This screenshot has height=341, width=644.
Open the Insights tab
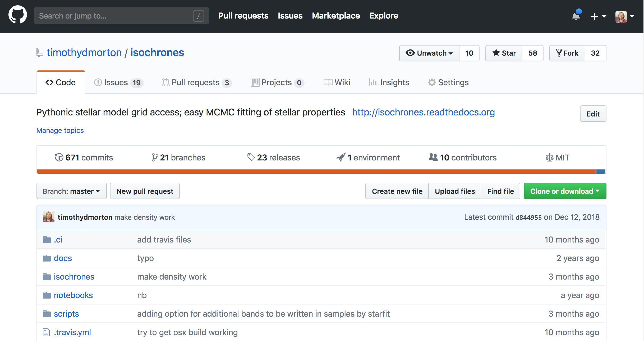389,82
